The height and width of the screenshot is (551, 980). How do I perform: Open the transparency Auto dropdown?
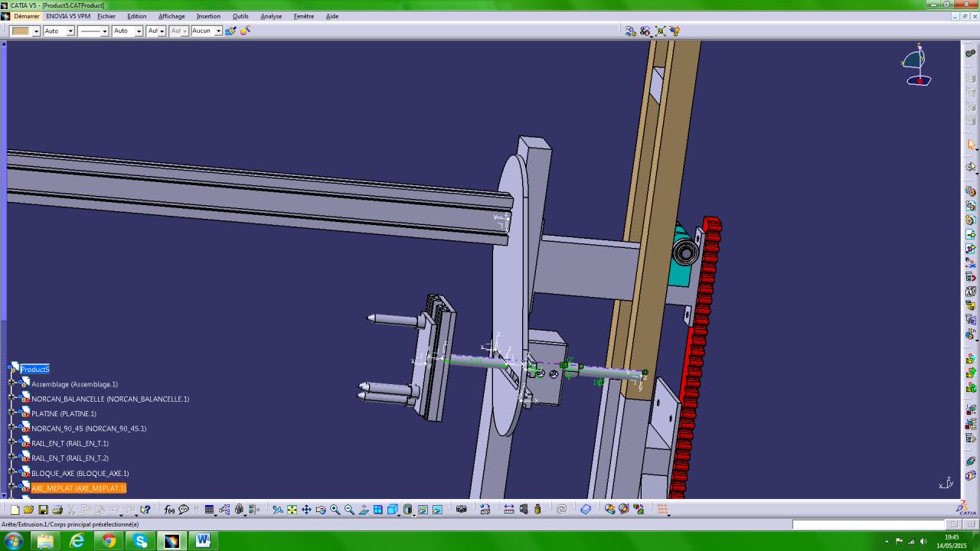(x=70, y=31)
